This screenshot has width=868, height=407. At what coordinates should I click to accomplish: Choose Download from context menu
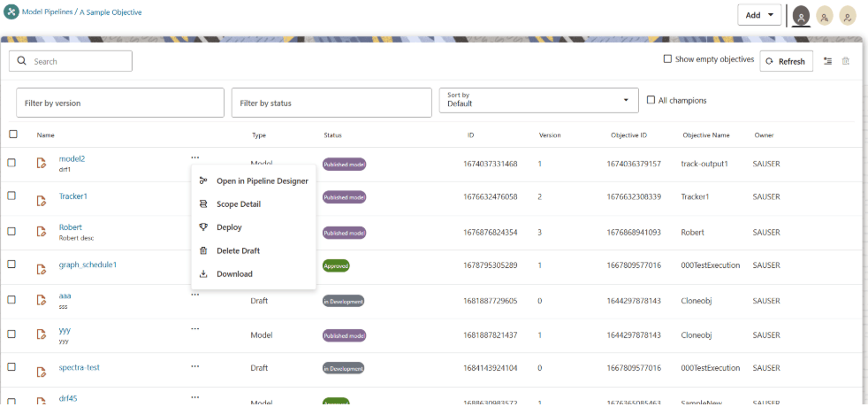[x=254, y=273]
